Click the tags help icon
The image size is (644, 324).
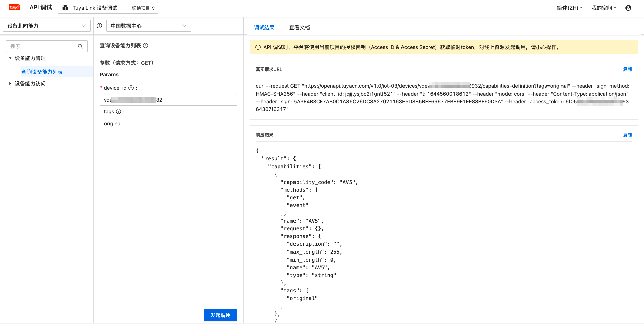118,111
